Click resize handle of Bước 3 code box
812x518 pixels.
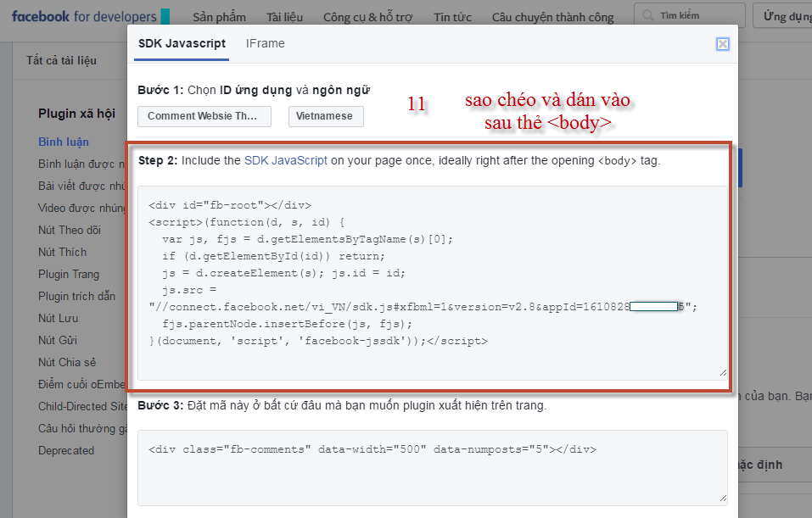pos(723,498)
